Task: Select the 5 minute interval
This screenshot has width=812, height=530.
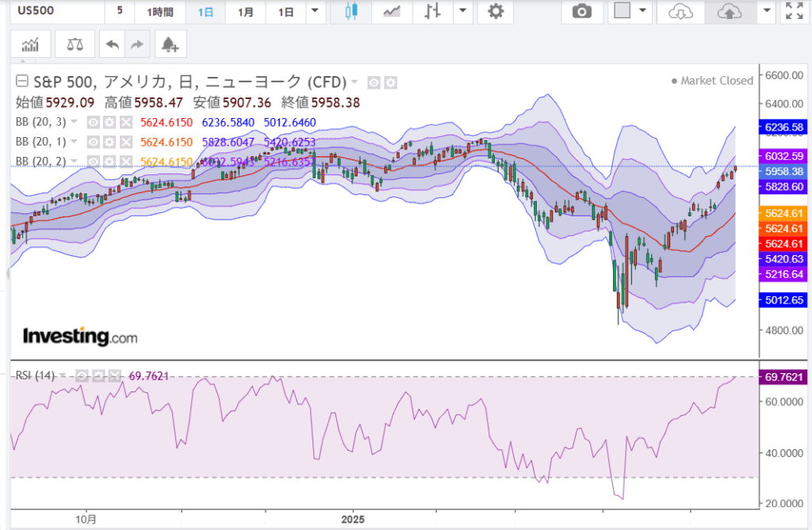Action: 120,11
